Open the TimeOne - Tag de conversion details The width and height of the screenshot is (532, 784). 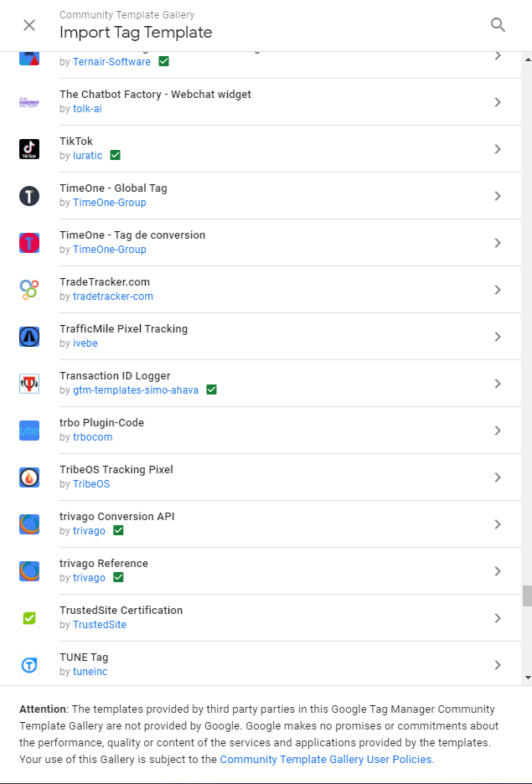[499, 242]
